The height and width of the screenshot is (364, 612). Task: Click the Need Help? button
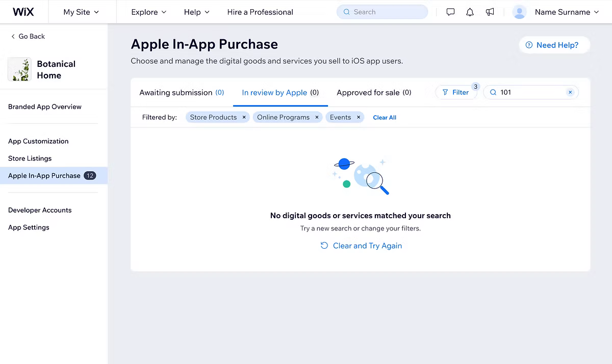pos(554,45)
